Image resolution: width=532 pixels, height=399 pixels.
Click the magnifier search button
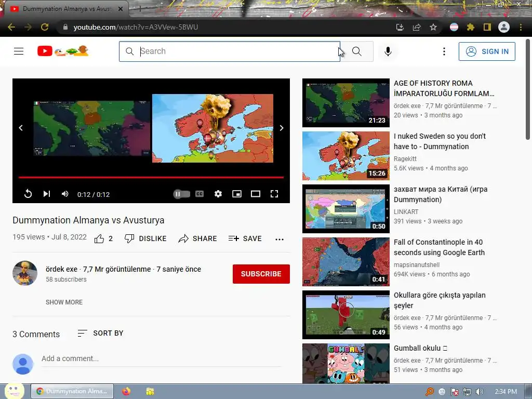click(356, 51)
